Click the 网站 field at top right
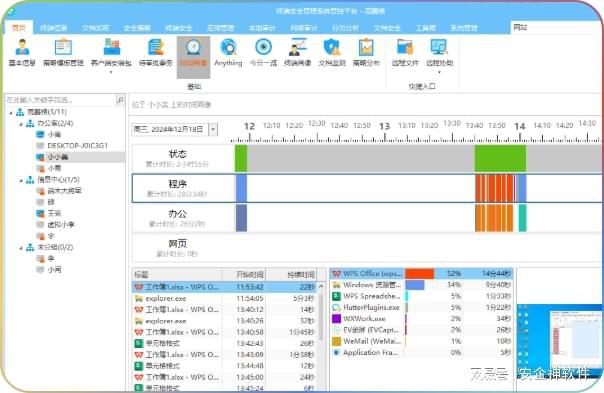This screenshot has height=393, width=604. pos(556,27)
